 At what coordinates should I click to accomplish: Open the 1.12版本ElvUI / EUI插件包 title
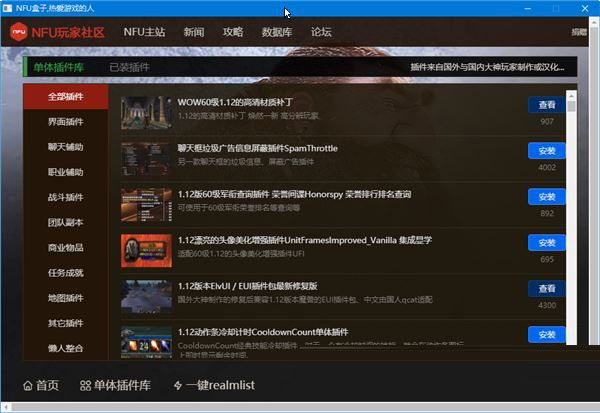tap(248, 286)
